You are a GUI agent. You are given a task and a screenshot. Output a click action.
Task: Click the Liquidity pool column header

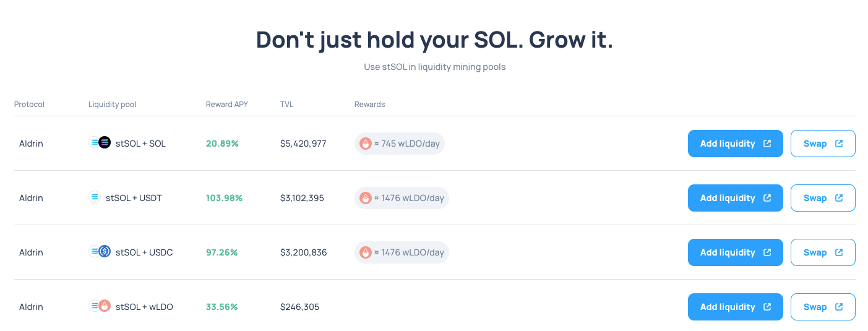pos(112,105)
